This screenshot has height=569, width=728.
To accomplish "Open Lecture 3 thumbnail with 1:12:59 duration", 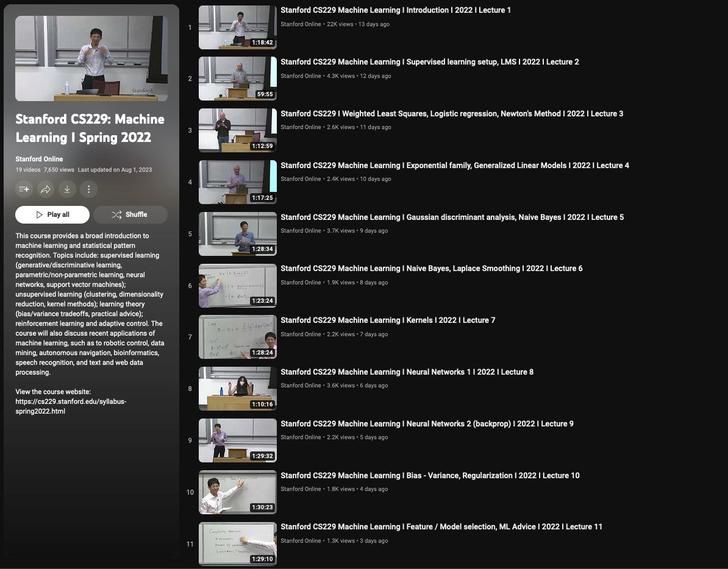I will click(x=238, y=130).
